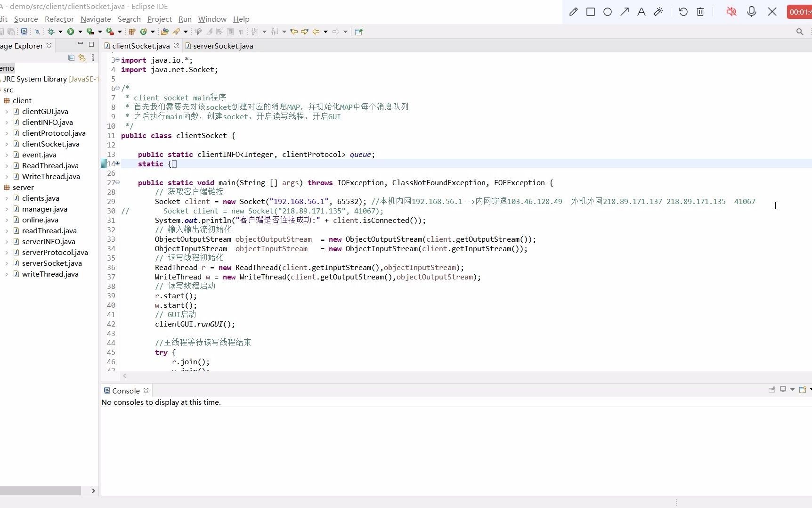Click the New Java Class icon
The height and width of the screenshot is (508, 812).
(x=143, y=32)
